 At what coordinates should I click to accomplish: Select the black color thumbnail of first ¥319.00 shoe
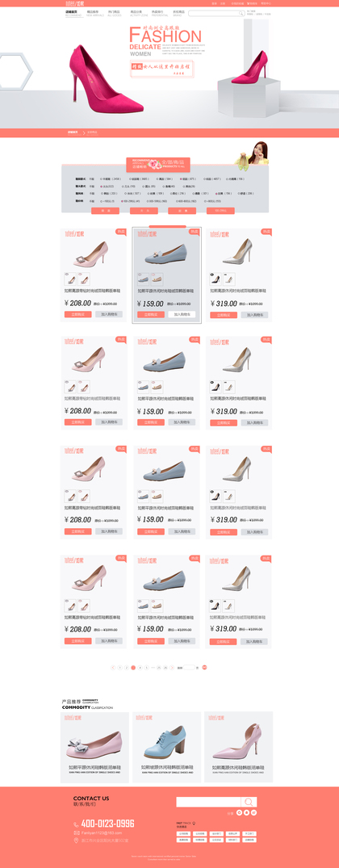216,279
